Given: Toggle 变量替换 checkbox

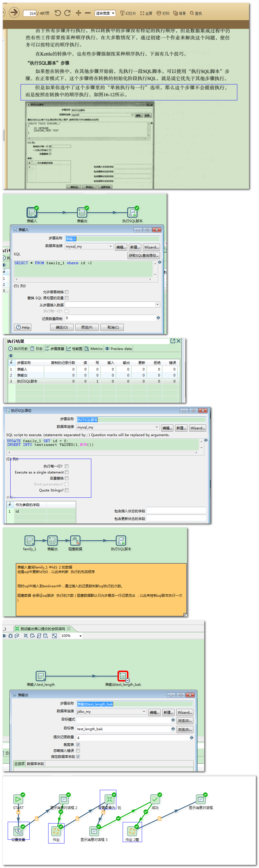Looking at the screenshot, I should point(67,478).
